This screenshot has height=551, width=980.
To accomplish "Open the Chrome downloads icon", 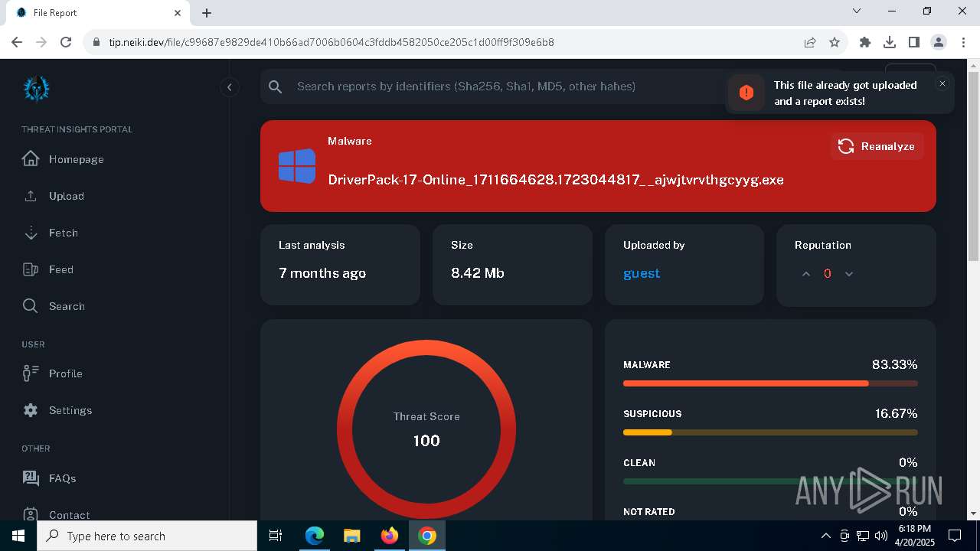I will [890, 42].
